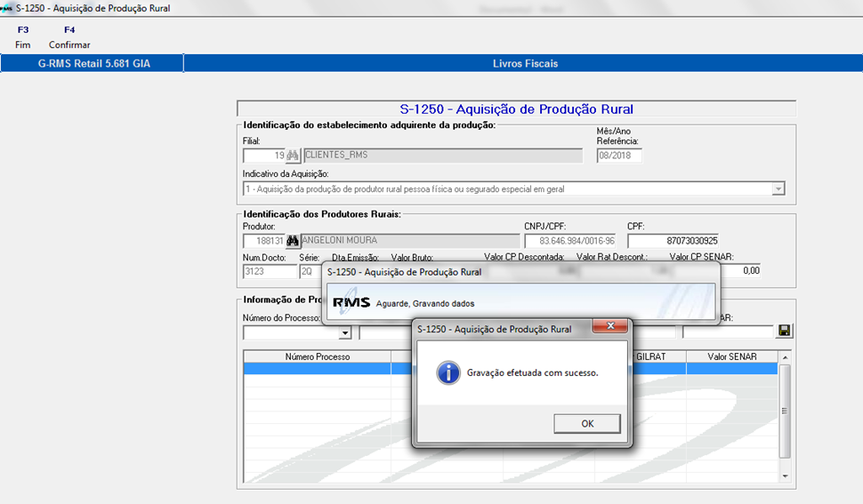Click the Série field
This screenshot has height=504, width=863.
click(x=310, y=271)
